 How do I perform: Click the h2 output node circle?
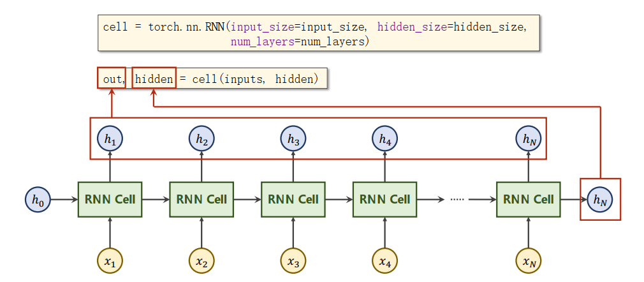click(201, 138)
